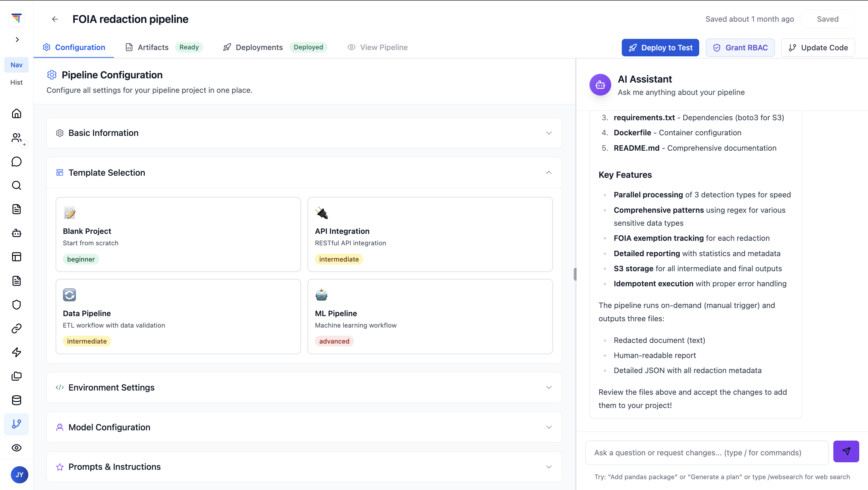This screenshot has height=490, width=868.
Task: Select the Hist sidebar mode
Action: 17,82
